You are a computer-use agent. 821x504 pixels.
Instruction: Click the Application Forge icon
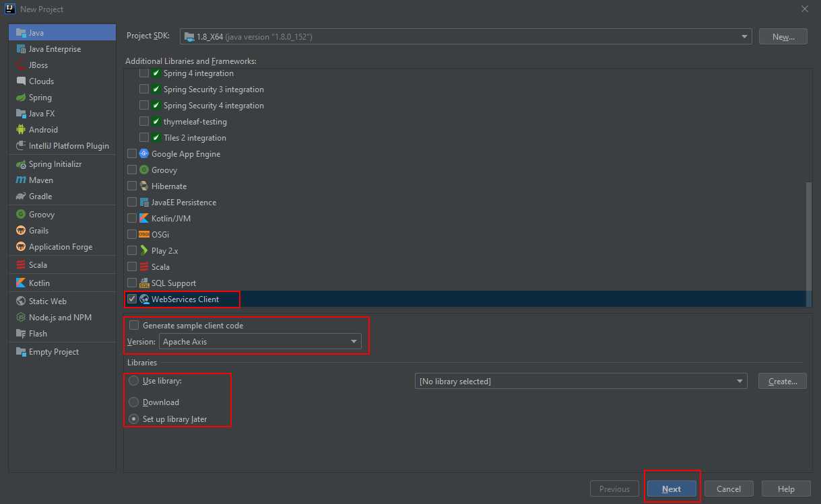click(x=21, y=246)
